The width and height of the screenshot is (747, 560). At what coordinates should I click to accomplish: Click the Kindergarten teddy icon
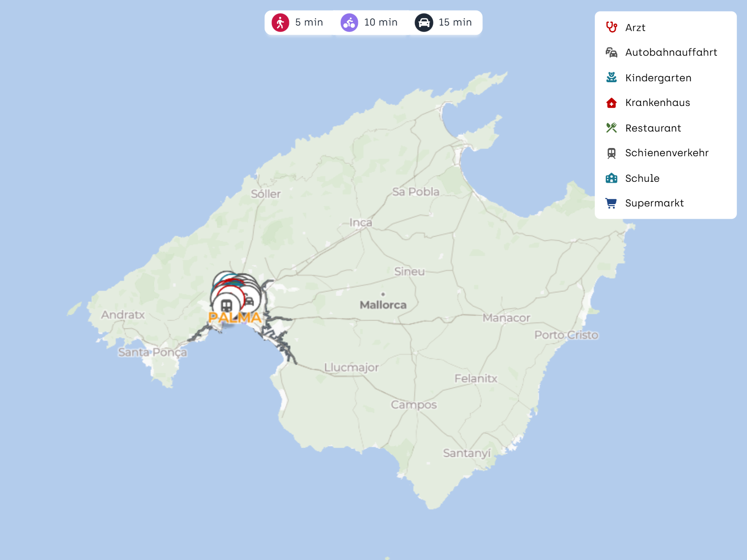[x=611, y=78]
